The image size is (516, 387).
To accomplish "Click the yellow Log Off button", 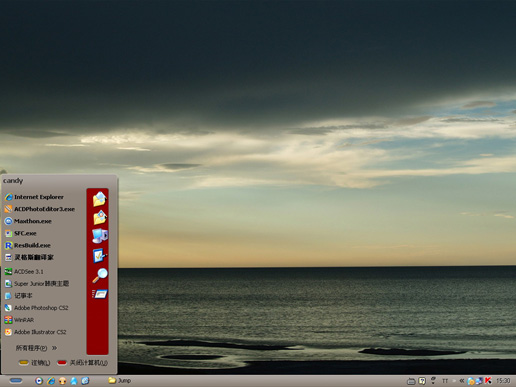I will click(34, 363).
